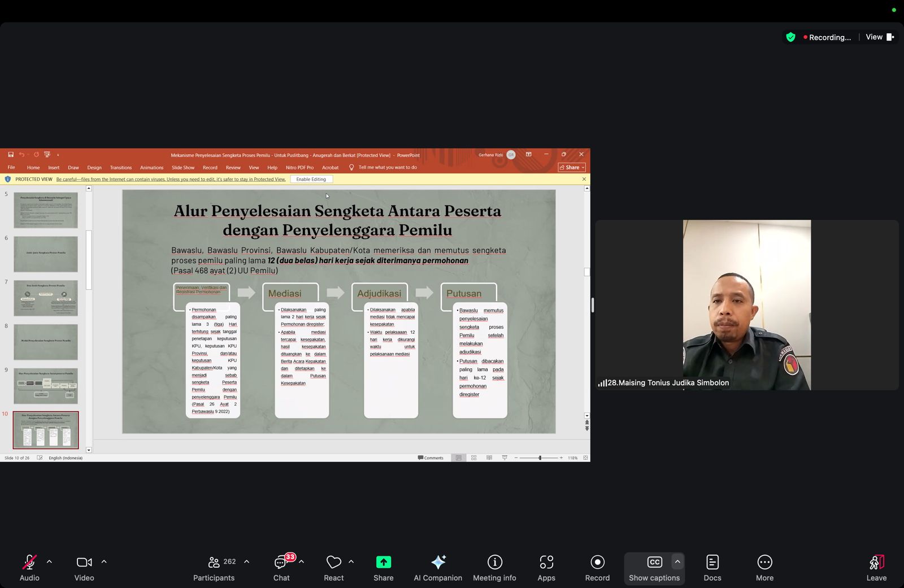904x588 pixels.
Task: Leave the meeting
Action: click(x=876, y=568)
